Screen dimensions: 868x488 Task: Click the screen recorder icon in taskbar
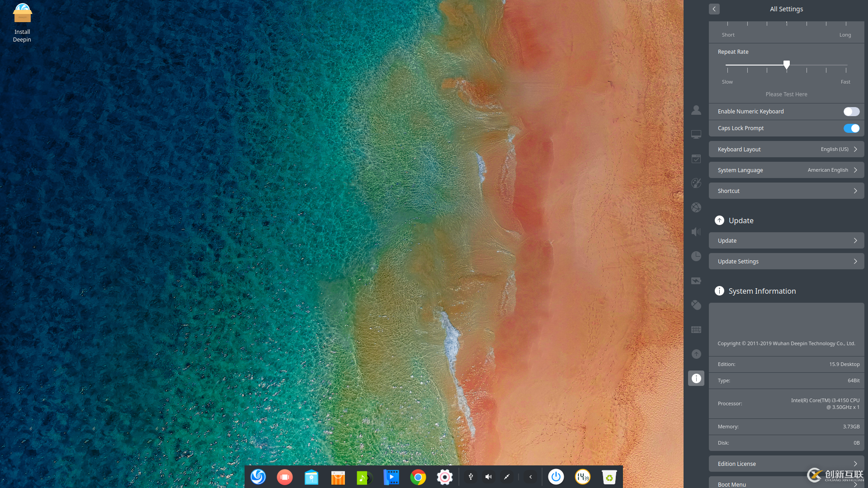point(285,477)
